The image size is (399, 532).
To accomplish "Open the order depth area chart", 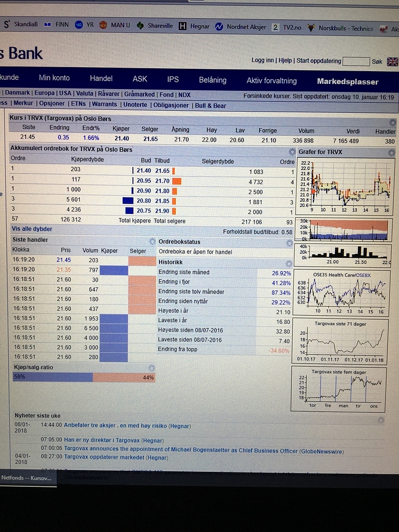I will click(343, 230).
